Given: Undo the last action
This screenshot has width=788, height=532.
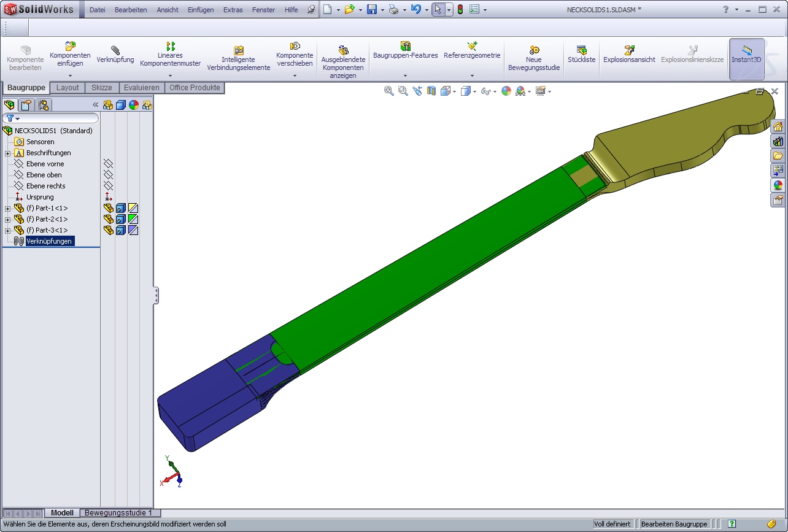Looking at the screenshot, I should pyautogui.click(x=416, y=9).
